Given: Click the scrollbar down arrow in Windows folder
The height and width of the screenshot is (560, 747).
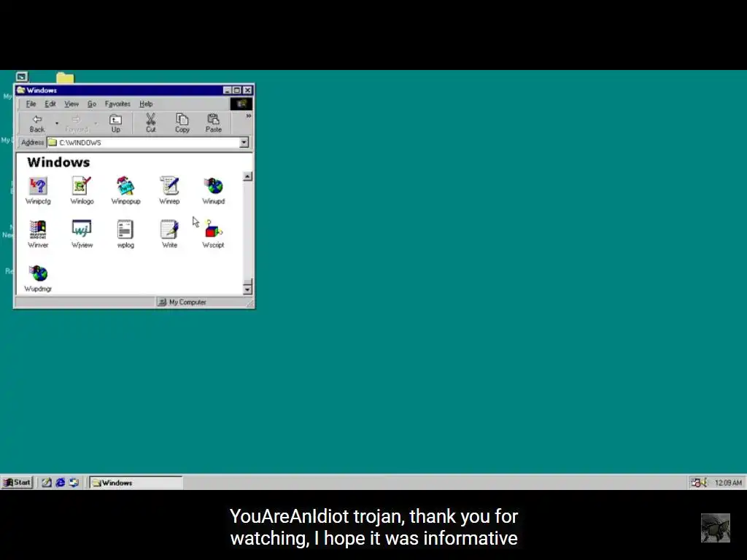Looking at the screenshot, I should 247,289.
